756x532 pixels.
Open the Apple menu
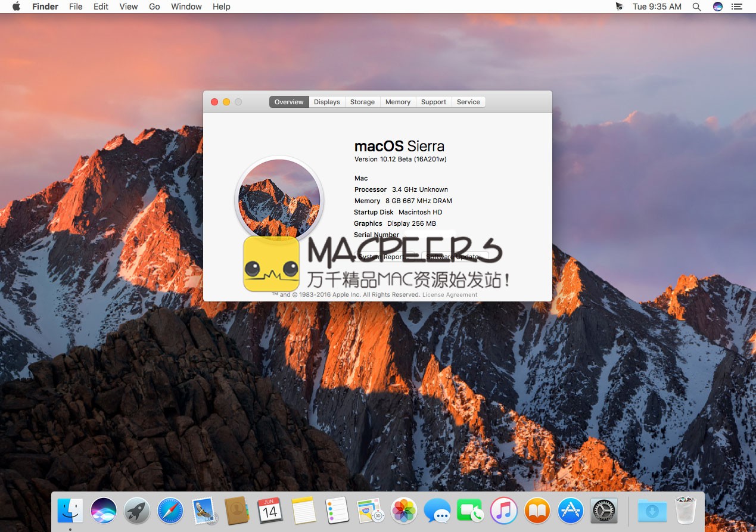(16, 7)
